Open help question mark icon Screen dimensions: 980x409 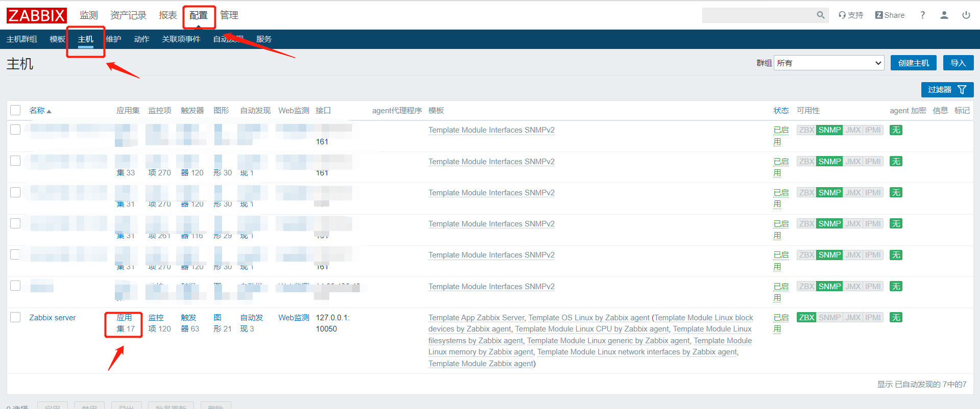pos(922,15)
